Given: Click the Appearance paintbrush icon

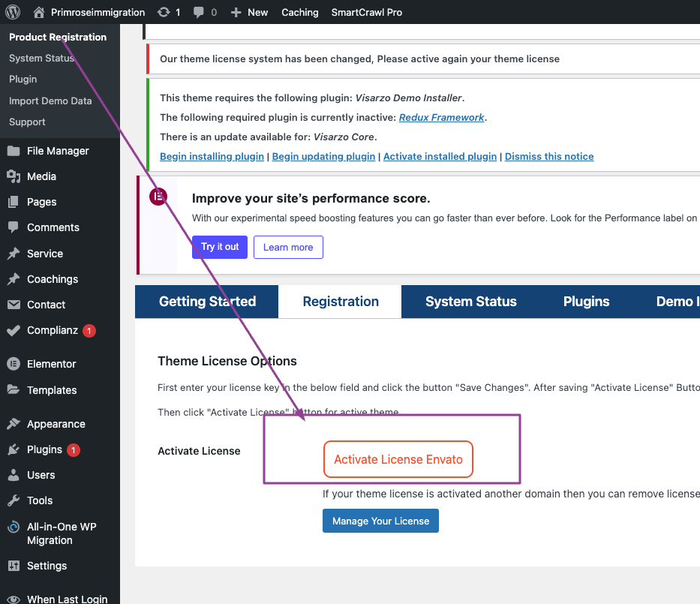Looking at the screenshot, I should pyautogui.click(x=14, y=423).
